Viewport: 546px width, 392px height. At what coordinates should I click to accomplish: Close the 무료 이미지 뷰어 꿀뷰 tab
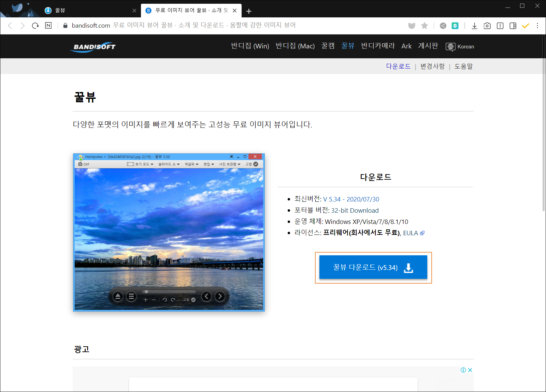(x=234, y=11)
